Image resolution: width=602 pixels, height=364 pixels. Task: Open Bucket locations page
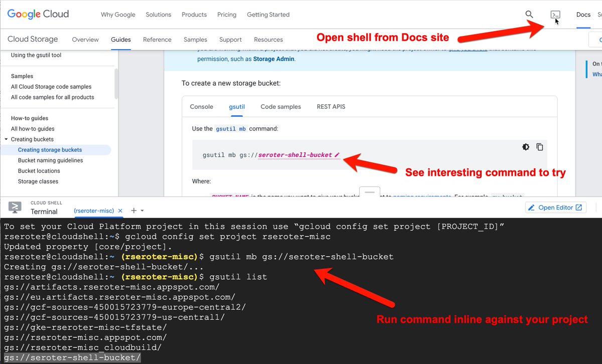click(39, 171)
